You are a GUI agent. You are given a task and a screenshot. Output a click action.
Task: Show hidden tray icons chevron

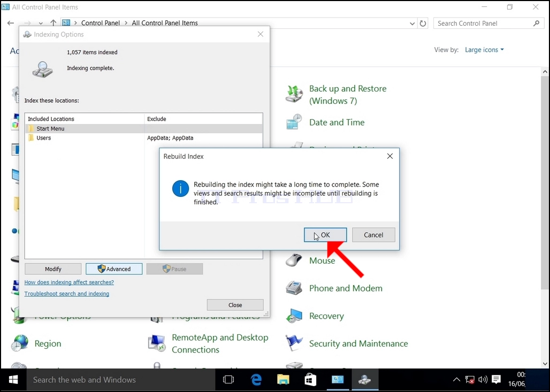(456, 379)
